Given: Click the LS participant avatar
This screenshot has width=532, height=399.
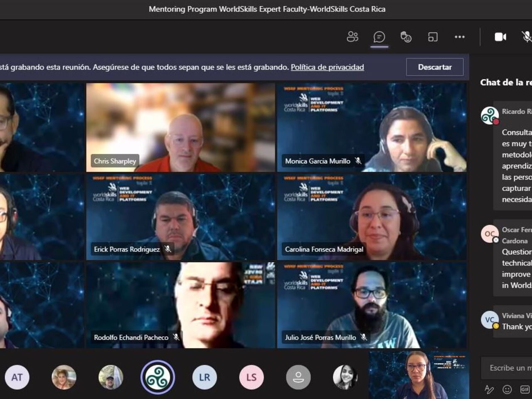Looking at the screenshot, I should coord(251,377).
